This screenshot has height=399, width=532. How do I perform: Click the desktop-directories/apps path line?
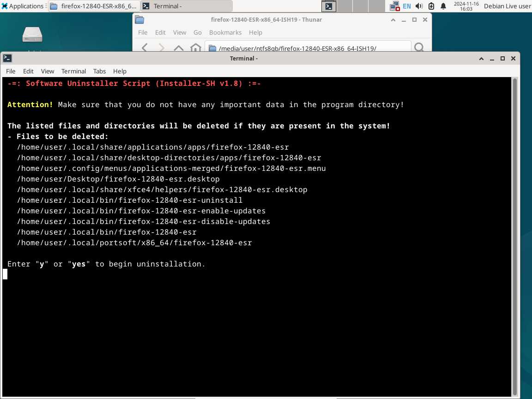click(x=169, y=158)
